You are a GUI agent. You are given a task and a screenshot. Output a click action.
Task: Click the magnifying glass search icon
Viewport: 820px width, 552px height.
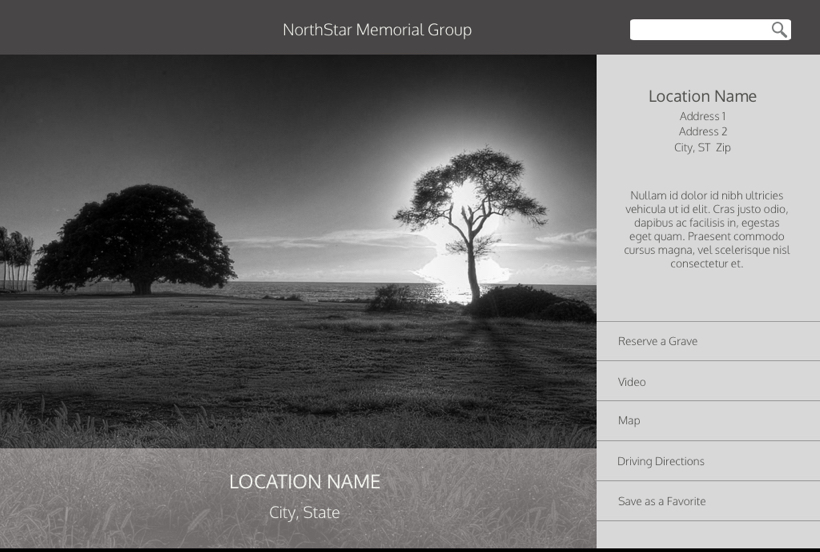(779, 30)
